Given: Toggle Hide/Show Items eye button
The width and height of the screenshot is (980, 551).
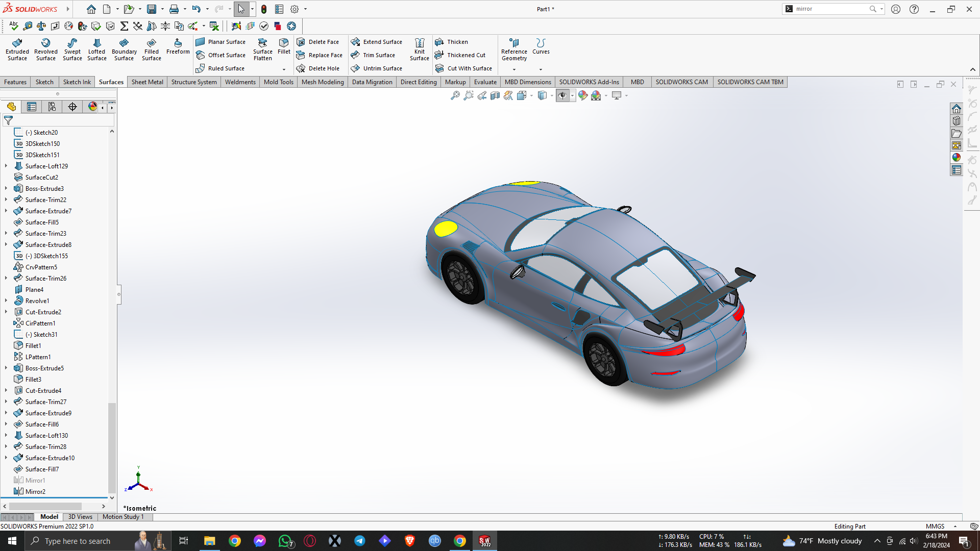Looking at the screenshot, I should pyautogui.click(x=562, y=95).
